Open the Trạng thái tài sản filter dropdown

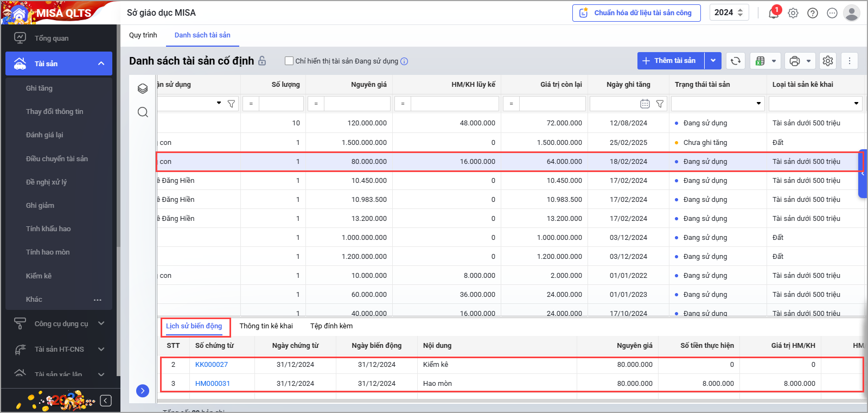point(758,103)
